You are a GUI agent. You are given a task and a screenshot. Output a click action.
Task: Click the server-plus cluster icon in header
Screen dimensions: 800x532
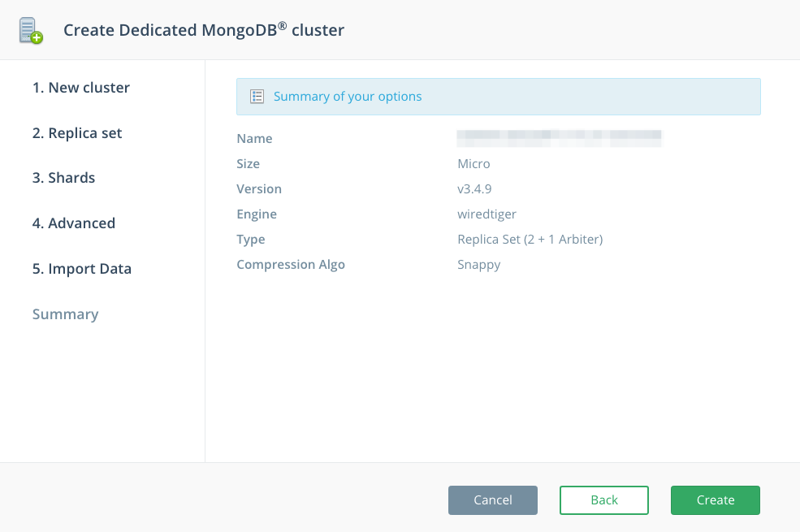(31, 31)
